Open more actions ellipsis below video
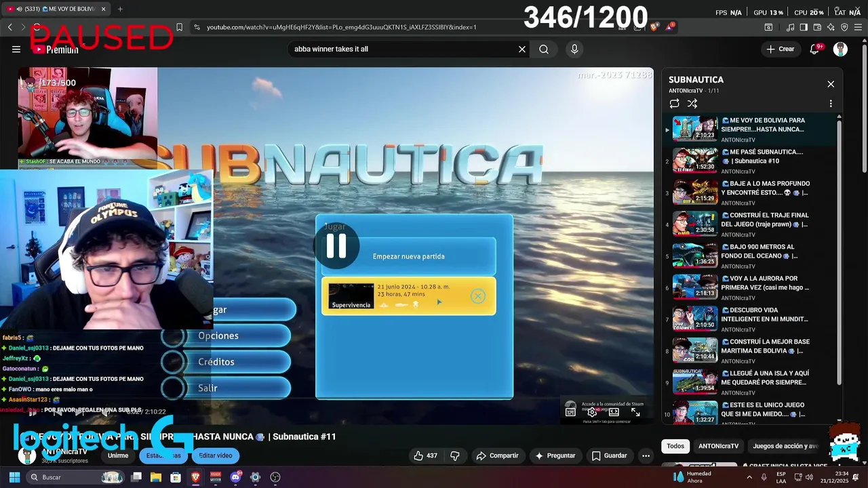 646,455
